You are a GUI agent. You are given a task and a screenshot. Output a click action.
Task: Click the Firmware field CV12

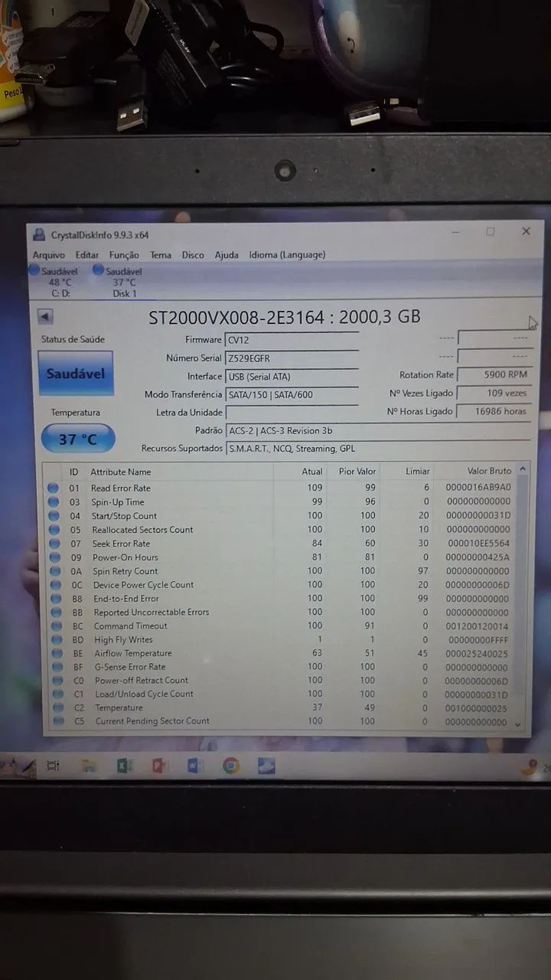292,340
